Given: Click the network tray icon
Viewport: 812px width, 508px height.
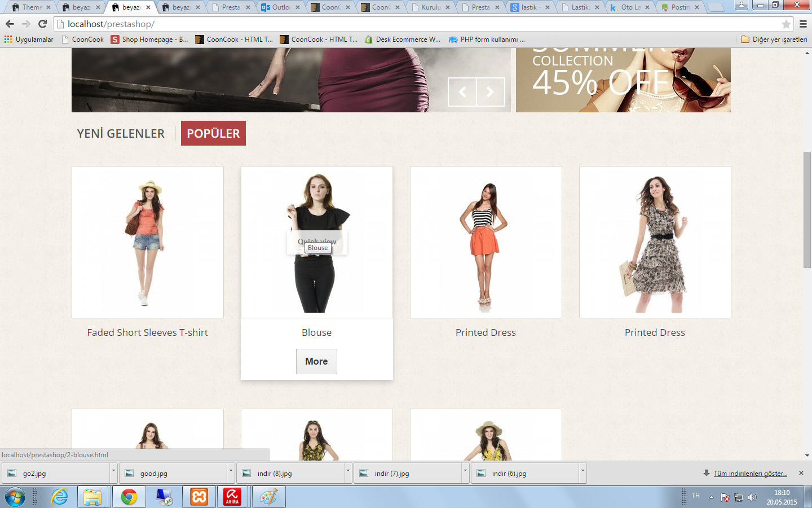Looking at the screenshot, I should [x=739, y=497].
